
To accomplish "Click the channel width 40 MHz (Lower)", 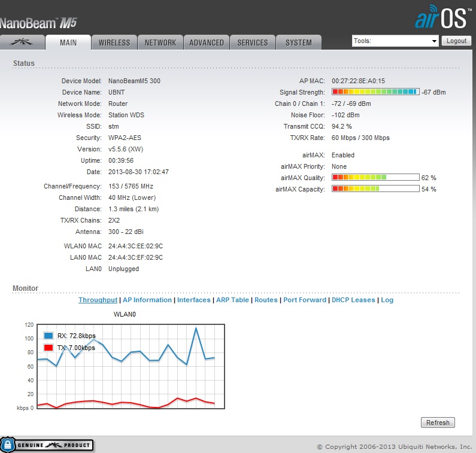I will 132,198.
